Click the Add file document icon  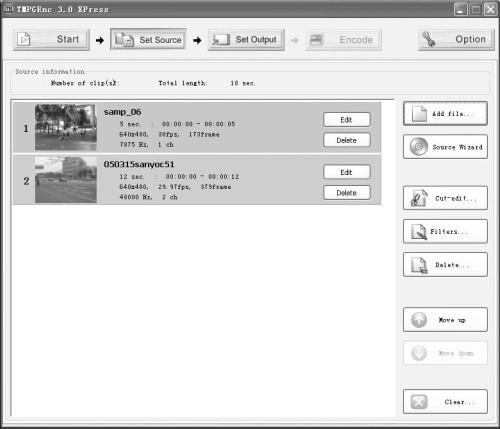419,114
